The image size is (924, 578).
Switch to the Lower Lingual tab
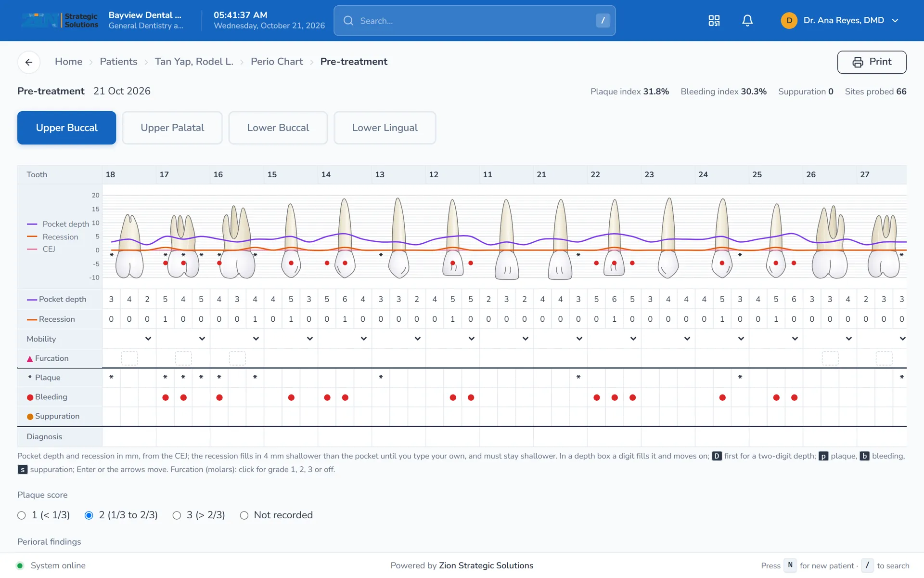coord(385,128)
